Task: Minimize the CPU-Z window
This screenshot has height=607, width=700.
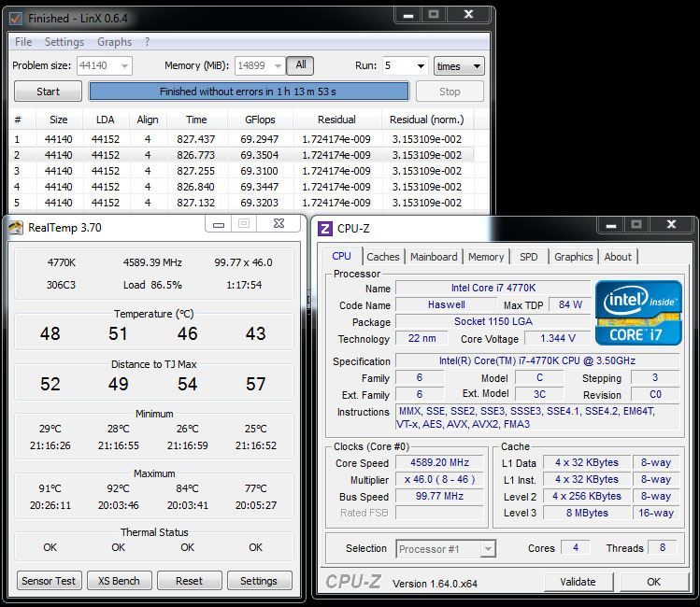Action: coord(611,225)
